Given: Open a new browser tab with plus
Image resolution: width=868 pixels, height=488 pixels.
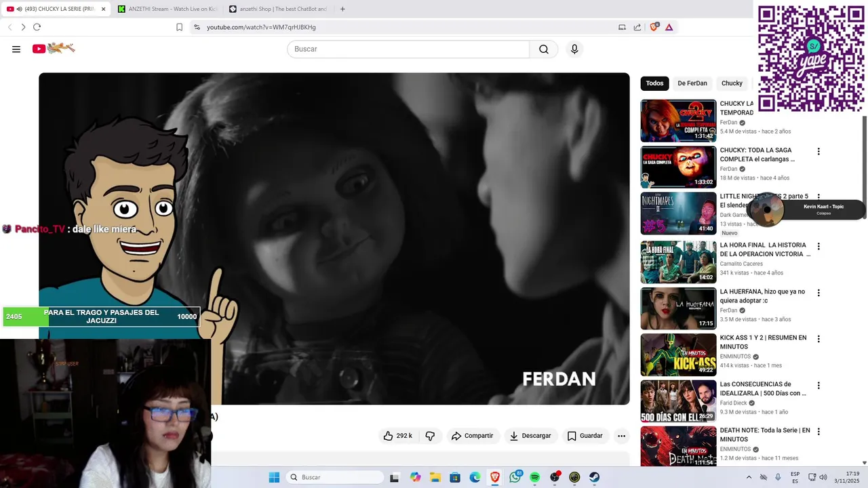Looking at the screenshot, I should click(342, 9).
